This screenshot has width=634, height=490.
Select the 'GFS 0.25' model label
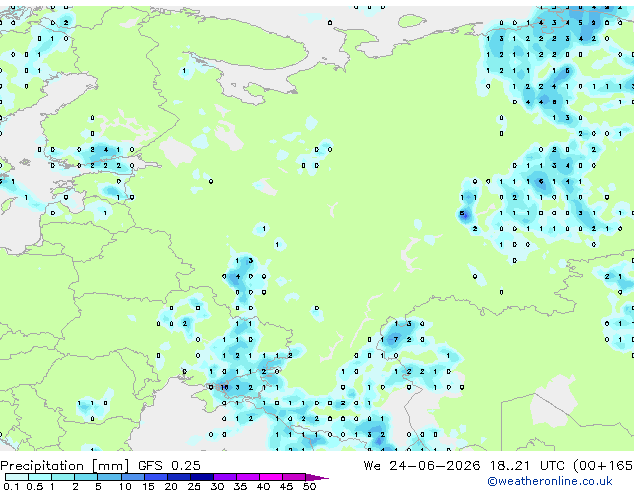(169, 465)
